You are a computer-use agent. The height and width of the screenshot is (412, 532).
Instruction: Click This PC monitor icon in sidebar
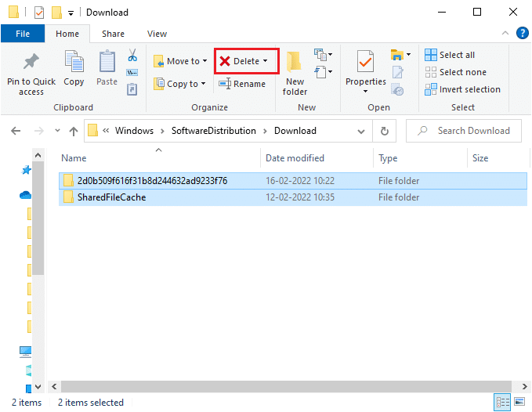(x=25, y=352)
